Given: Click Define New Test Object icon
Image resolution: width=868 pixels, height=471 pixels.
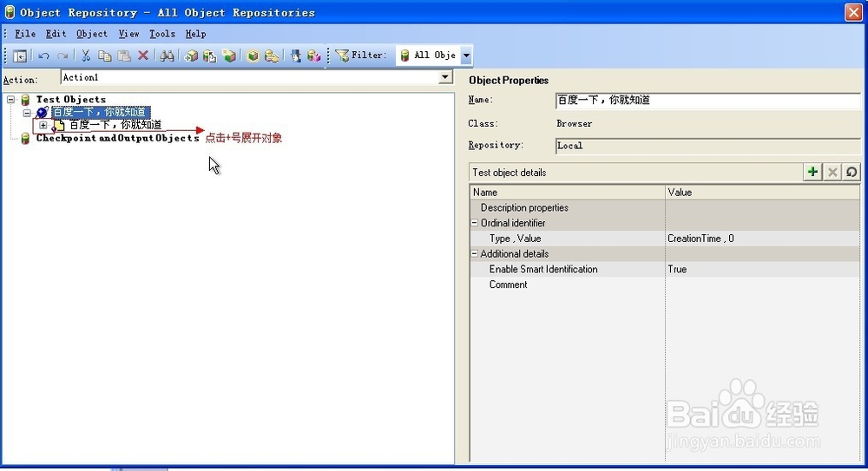Looking at the screenshot, I should 228,56.
